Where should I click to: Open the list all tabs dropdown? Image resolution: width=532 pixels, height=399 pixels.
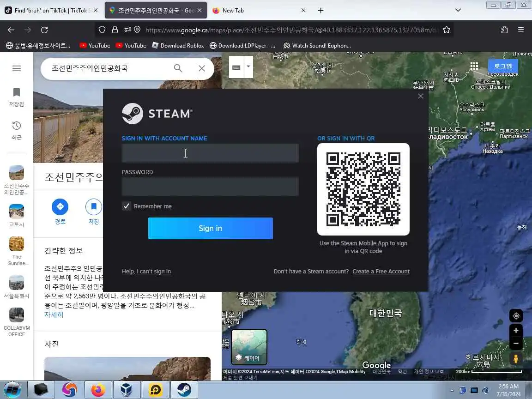pyautogui.click(x=458, y=10)
